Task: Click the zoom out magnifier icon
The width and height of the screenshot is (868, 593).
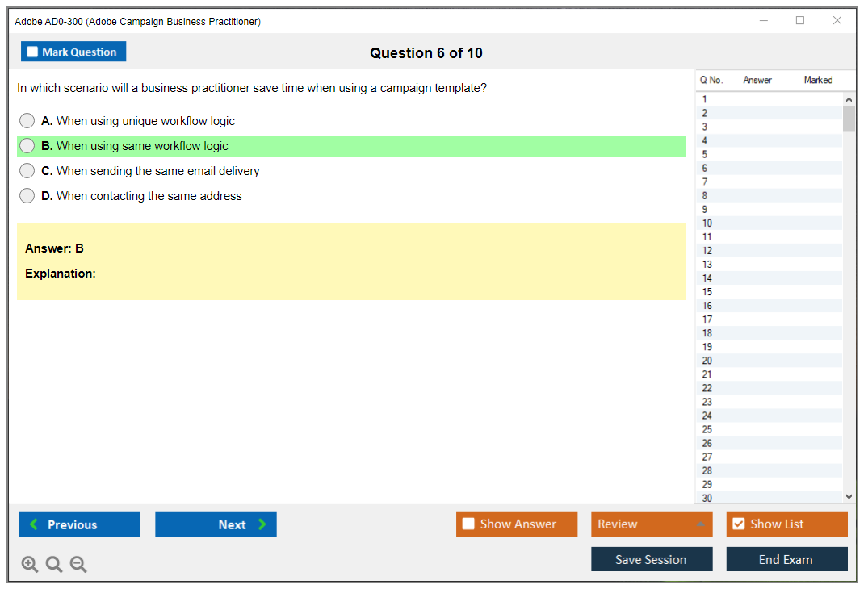Action: coord(78,565)
